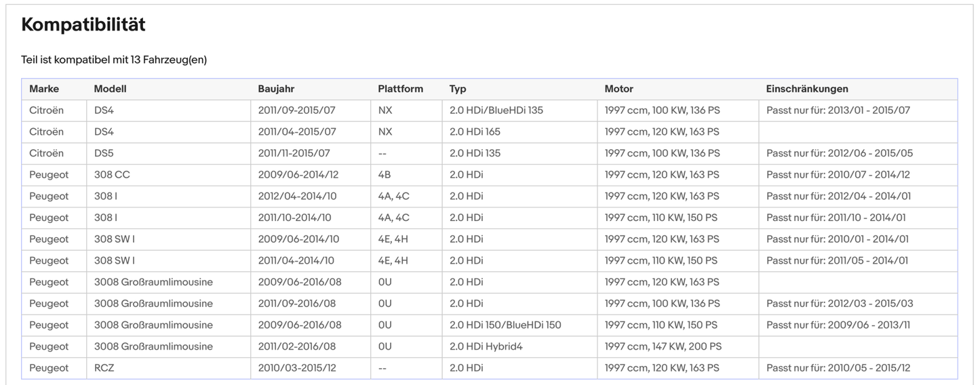This screenshot has height=385, width=980.
Task: Click restriction 'Passt nur für: 2013/01 - 2015/07'
Action: click(x=838, y=110)
